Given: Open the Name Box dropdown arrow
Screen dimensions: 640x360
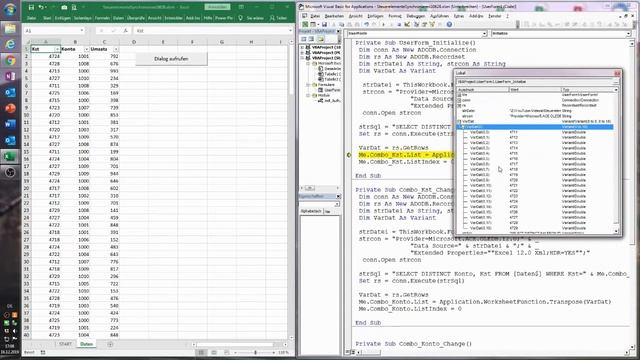Looking at the screenshot, I should point(82,31).
